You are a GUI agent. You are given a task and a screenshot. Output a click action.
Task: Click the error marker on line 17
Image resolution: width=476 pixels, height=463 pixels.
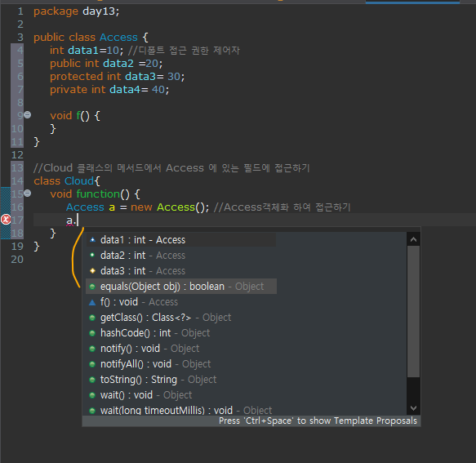[6, 220]
